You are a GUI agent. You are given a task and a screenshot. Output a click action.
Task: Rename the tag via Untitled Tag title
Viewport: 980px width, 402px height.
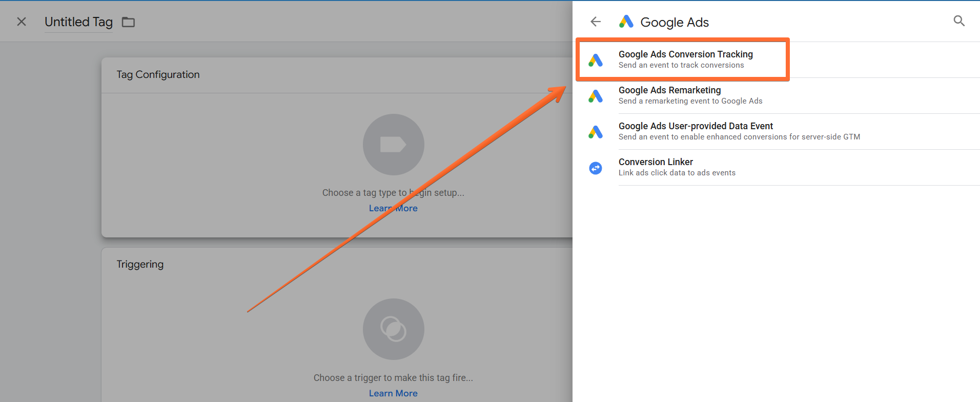coord(78,22)
